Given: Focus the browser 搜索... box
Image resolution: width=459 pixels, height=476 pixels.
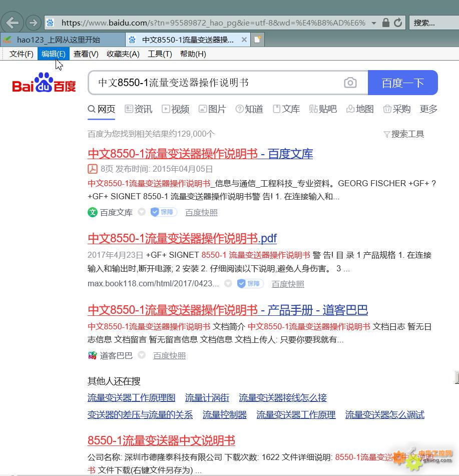Looking at the screenshot, I should (x=434, y=23).
